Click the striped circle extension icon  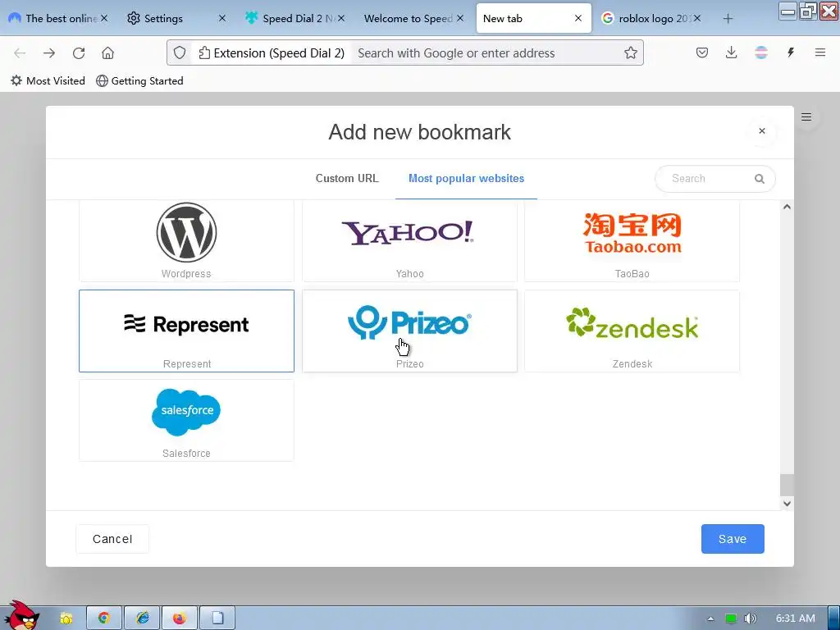pyautogui.click(x=760, y=52)
